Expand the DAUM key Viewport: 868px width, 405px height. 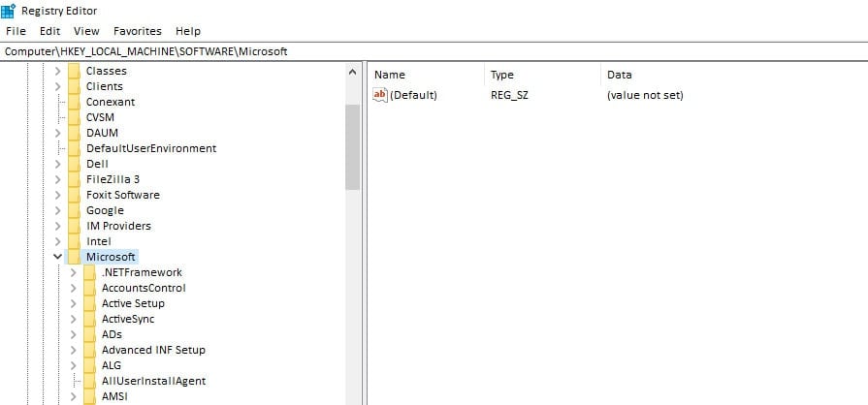click(x=57, y=133)
